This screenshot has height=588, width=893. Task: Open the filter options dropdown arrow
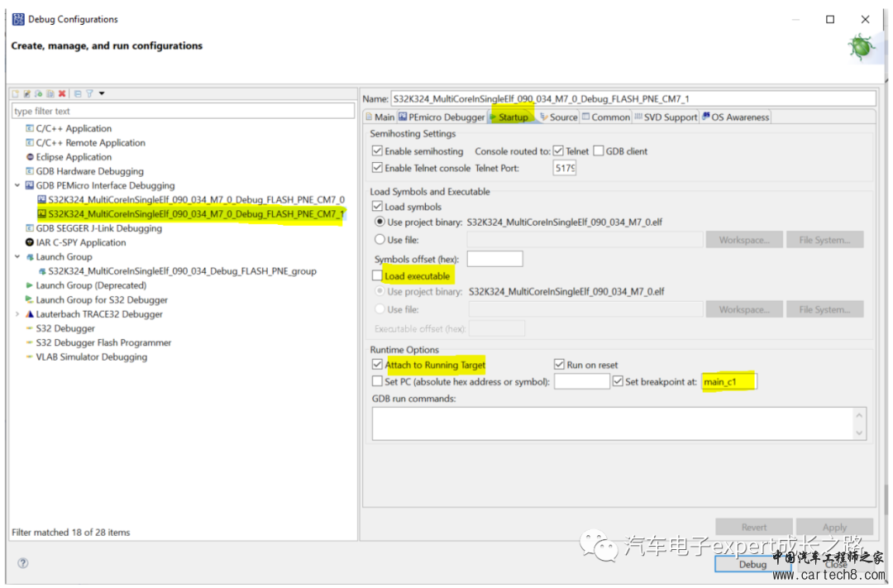(102, 93)
